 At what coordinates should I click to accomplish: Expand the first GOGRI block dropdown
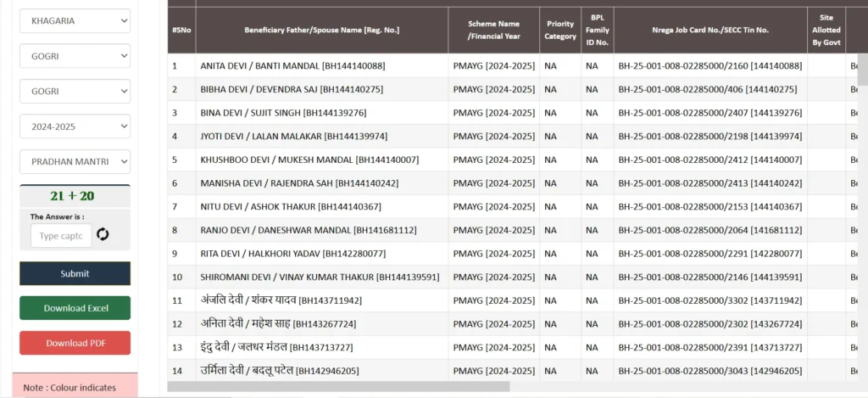[75, 56]
